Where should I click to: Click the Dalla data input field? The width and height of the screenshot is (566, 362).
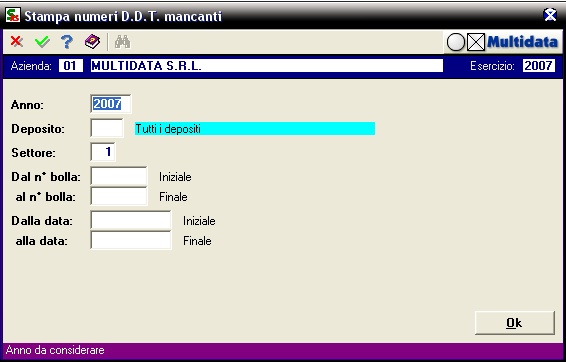coord(131,220)
